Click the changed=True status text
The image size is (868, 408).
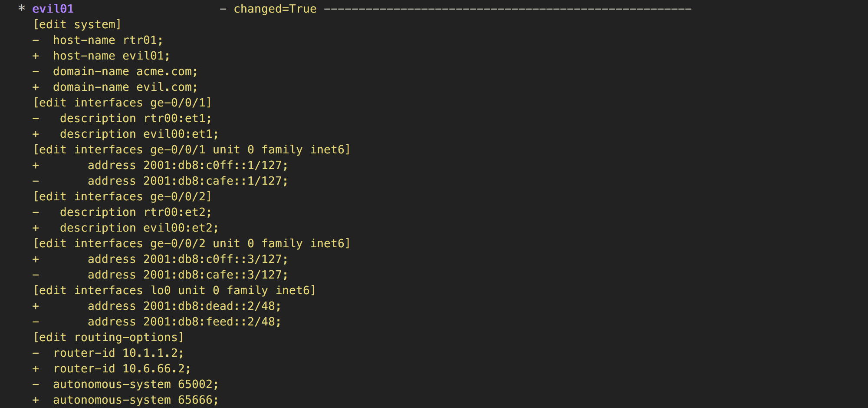pyautogui.click(x=275, y=9)
